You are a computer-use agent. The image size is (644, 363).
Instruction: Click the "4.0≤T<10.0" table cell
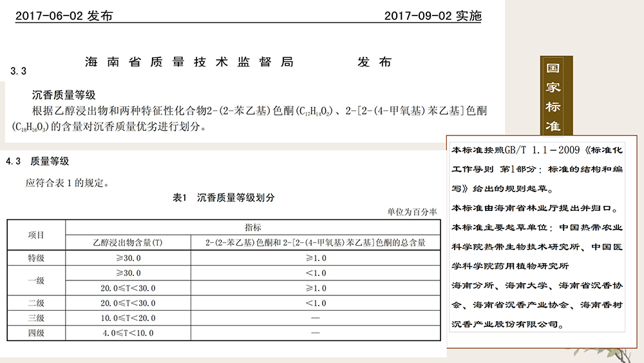tap(128, 333)
